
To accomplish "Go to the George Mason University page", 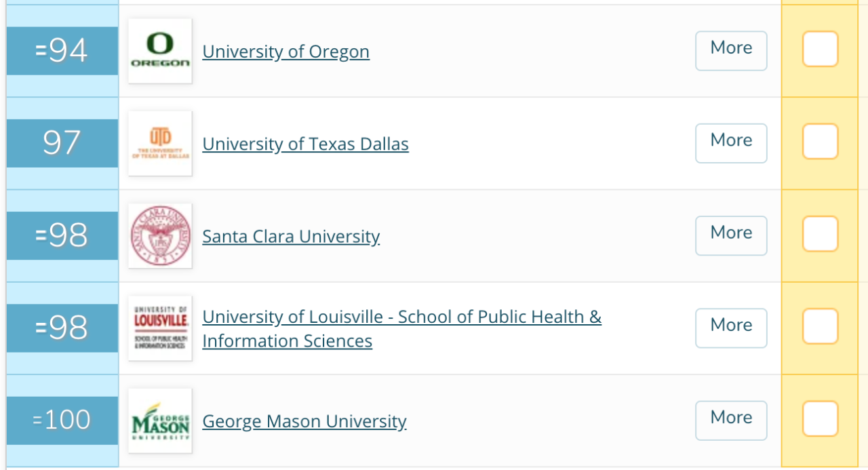I will [x=304, y=421].
